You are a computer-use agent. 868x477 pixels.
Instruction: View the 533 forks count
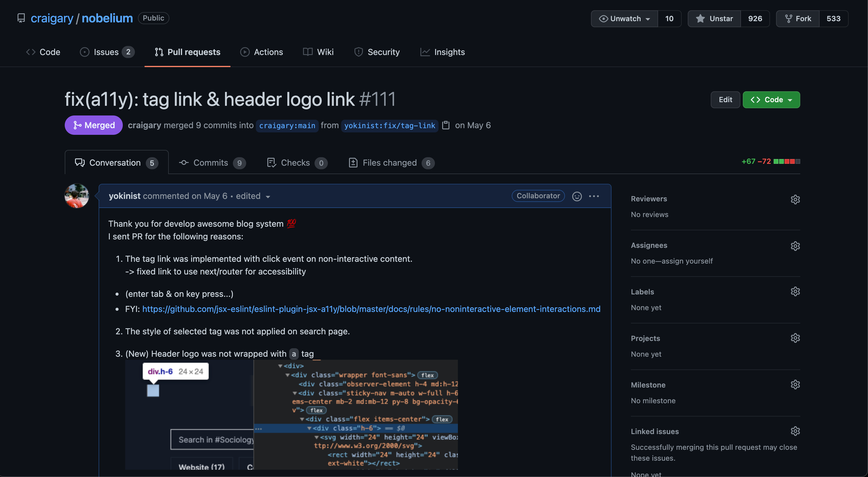click(833, 18)
